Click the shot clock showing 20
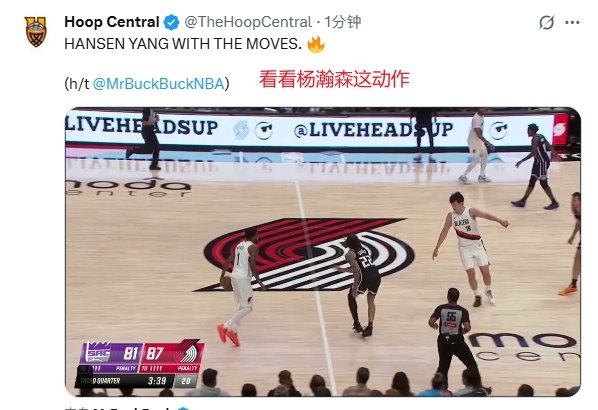The width and height of the screenshot is (598, 410). pyautogui.click(x=186, y=381)
